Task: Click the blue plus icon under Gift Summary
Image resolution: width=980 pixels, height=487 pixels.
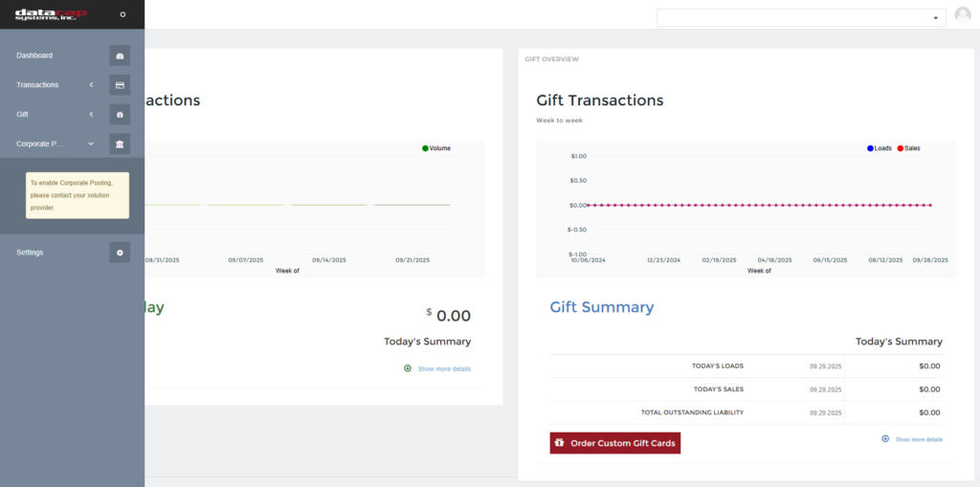Action: pyautogui.click(x=885, y=439)
